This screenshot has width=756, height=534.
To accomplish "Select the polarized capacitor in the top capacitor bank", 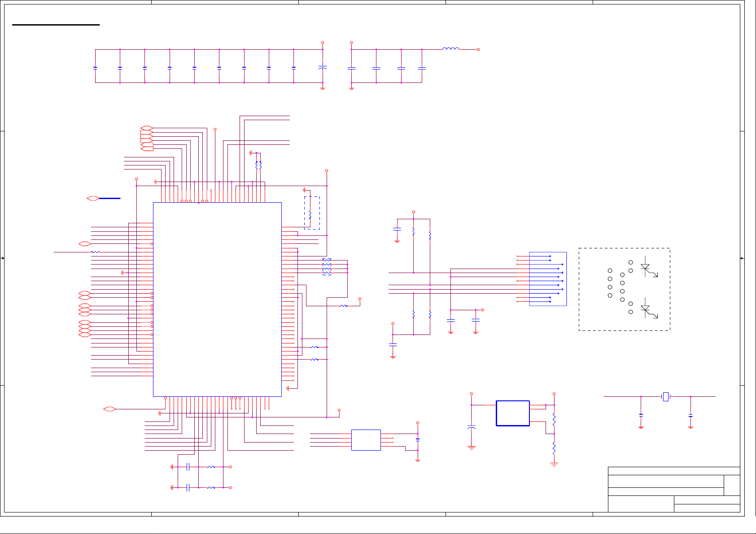I will pos(323,67).
